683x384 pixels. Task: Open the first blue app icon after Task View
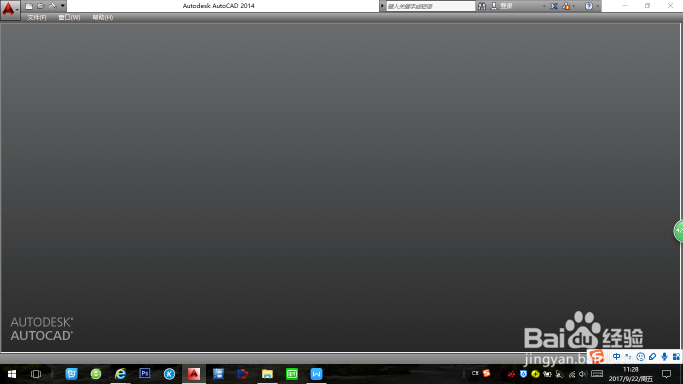pyautogui.click(x=71, y=374)
